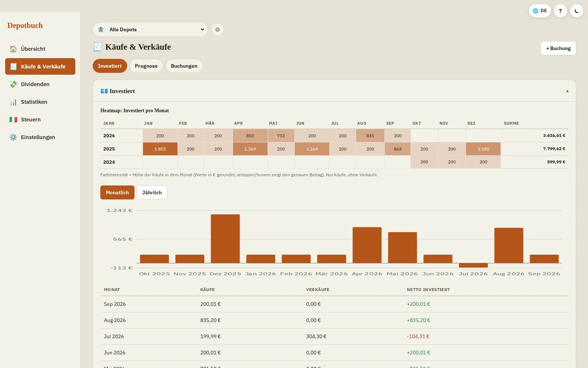Click the -104,31 € netto value

coord(418,336)
